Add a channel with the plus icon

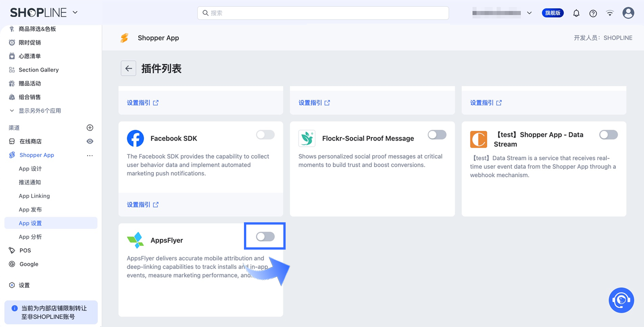90,127
